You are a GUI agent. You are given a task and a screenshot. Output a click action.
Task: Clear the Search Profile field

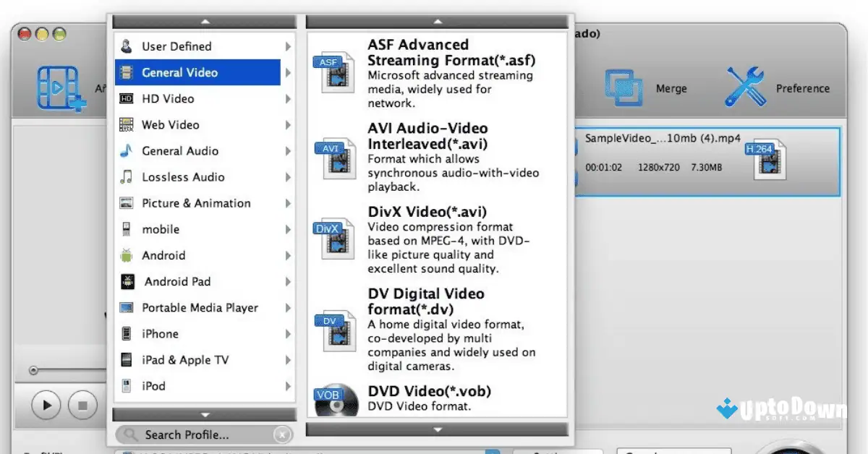(282, 434)
